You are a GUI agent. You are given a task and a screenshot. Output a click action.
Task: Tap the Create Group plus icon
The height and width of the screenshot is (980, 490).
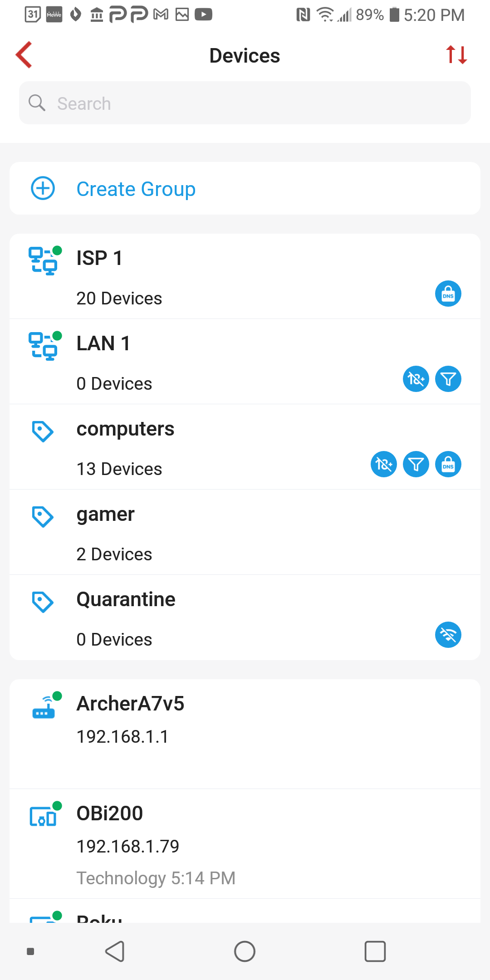(43, 188)
